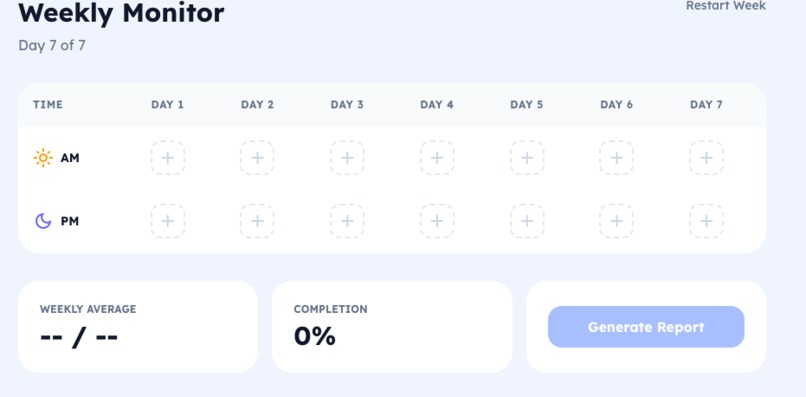Select the Completion percentage card
806x397 pixels.
coord(392,327)
